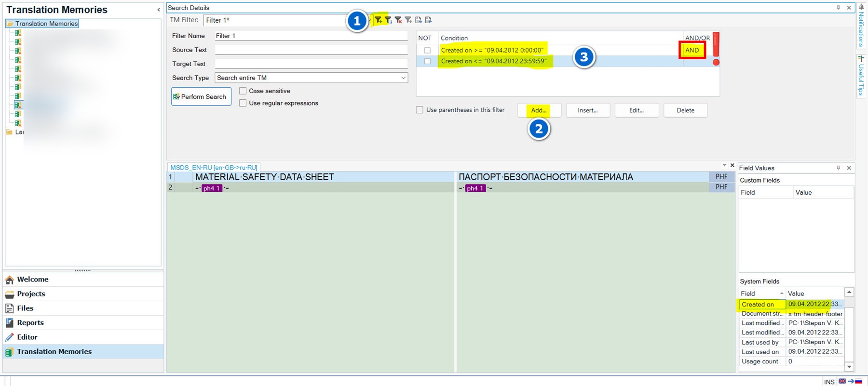Viewport: 868px width, 386px height.
Task: Tick NOT checkbox for first Created on condition
Action: point(427,50)
